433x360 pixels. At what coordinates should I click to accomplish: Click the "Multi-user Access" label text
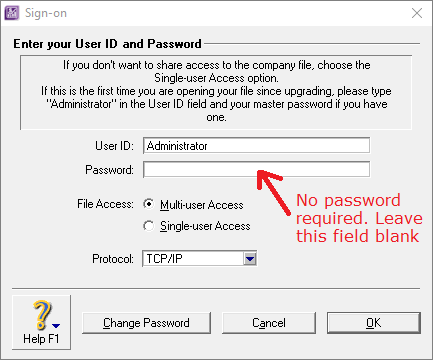[202, 205]
